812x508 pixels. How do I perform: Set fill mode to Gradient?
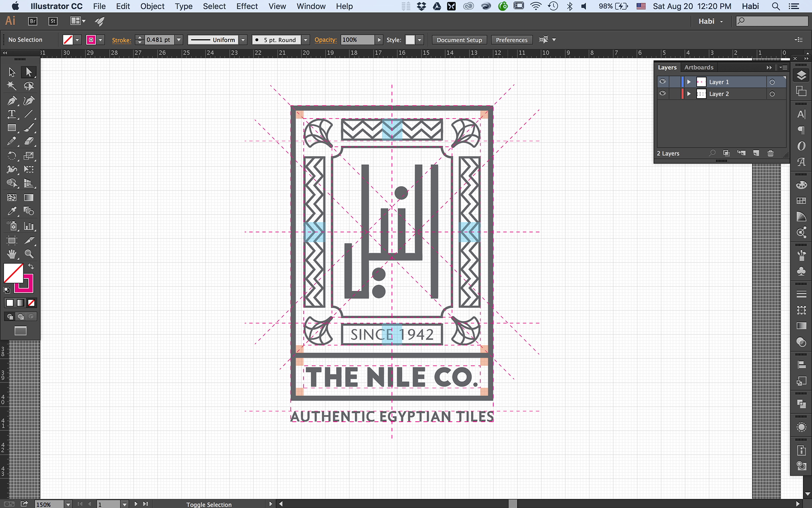click(20, 303)
